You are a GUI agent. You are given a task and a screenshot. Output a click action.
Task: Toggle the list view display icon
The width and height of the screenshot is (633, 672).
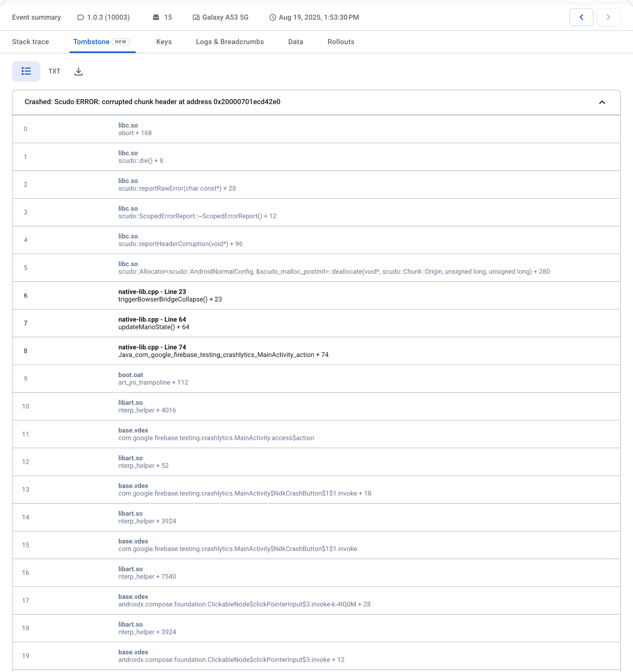click(26, 71)
